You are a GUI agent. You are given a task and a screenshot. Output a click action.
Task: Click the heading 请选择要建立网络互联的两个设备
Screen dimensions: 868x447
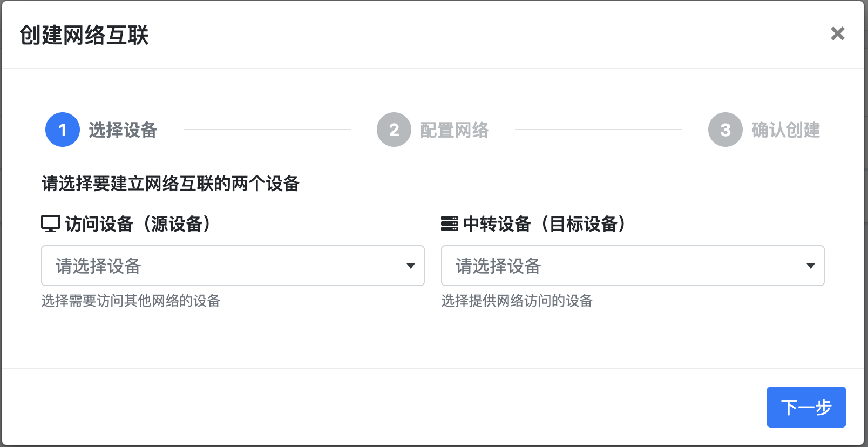[170, 184]
